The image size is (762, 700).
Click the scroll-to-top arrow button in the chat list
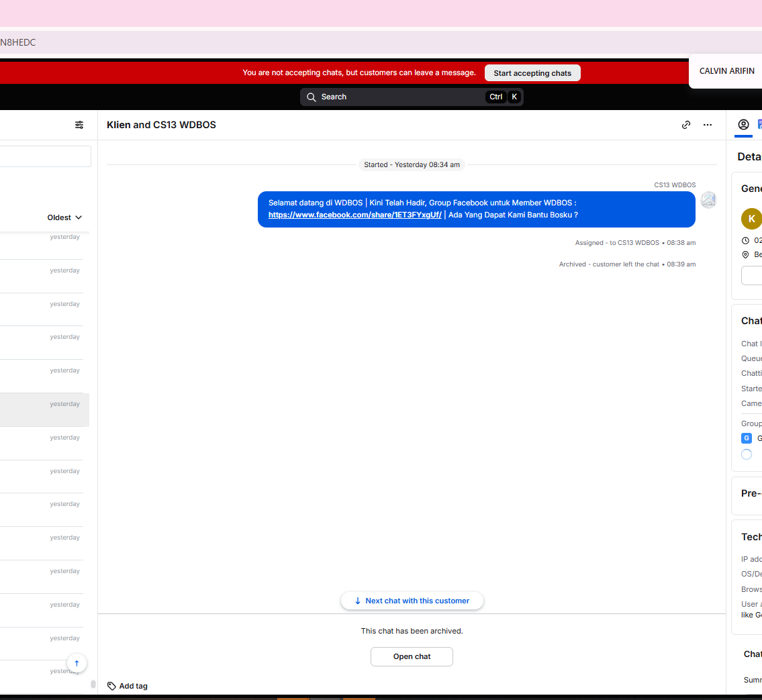click(77, 663)
